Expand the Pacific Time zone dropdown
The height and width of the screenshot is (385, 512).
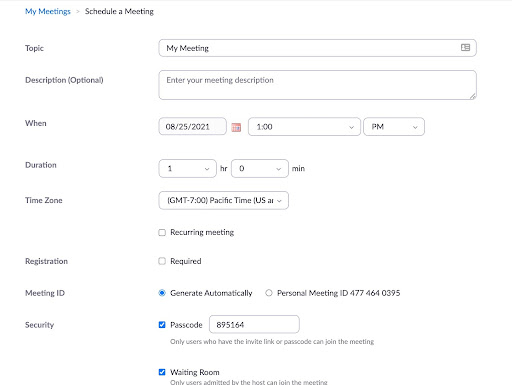pyautogui.click(x=224, y=200)
